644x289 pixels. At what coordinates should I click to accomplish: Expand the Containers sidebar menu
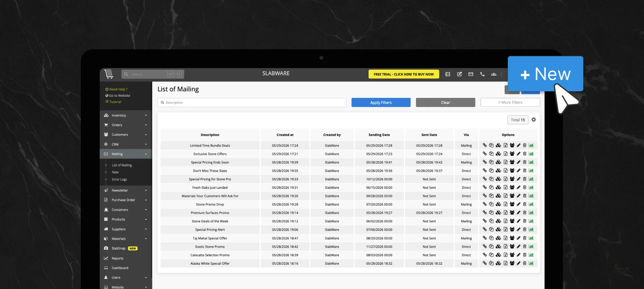click(126, 210)
